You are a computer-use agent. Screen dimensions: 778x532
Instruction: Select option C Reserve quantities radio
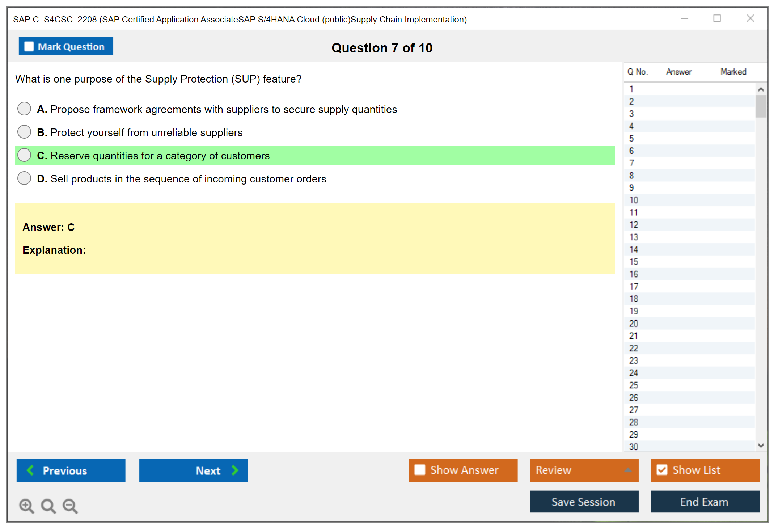(x=24, y=155)
